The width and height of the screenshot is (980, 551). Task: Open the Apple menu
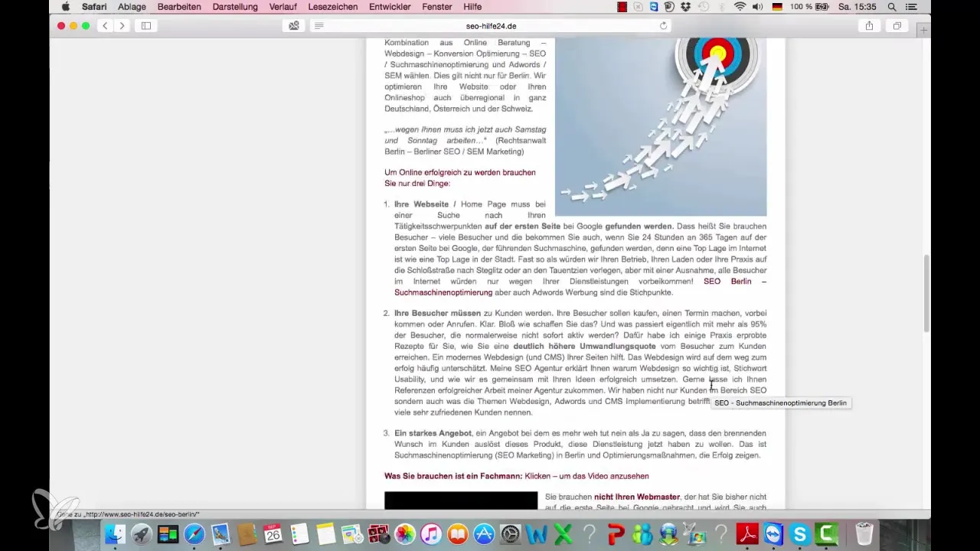click(x=65, y=7)
